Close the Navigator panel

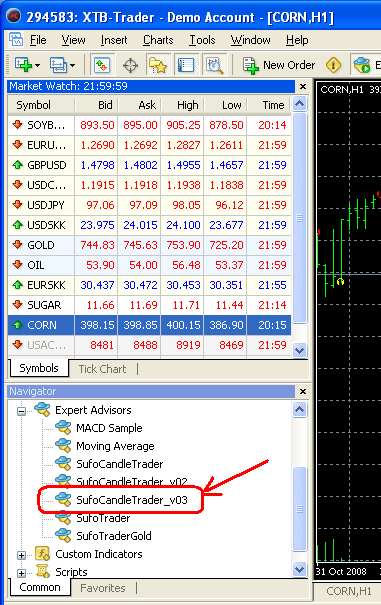click(303, 391)
